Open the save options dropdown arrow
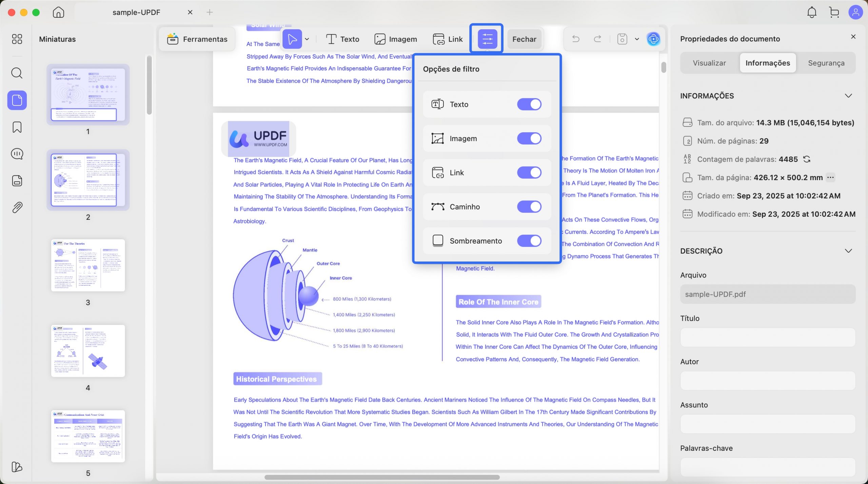This screenshot has height=484, width=868. [637, 39]
